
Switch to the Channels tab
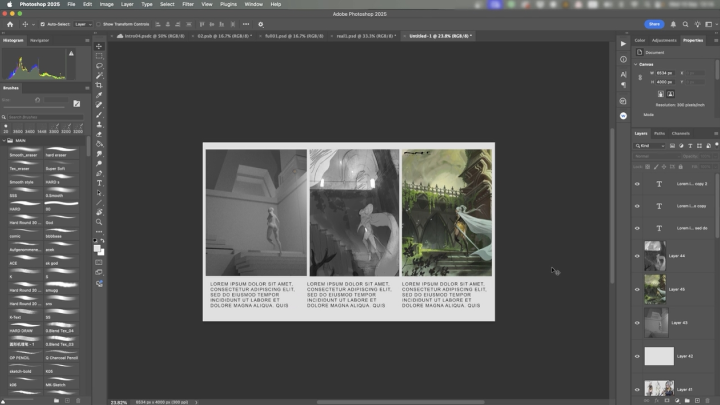(x=680, y=133)
